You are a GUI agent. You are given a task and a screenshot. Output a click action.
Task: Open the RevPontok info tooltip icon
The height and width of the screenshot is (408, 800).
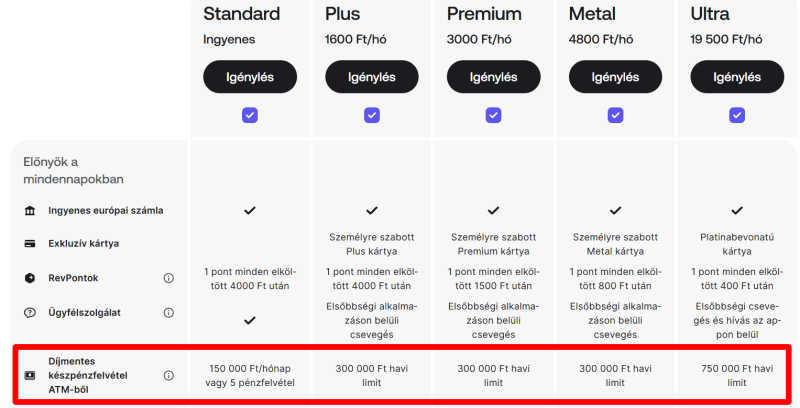point(169,278)
